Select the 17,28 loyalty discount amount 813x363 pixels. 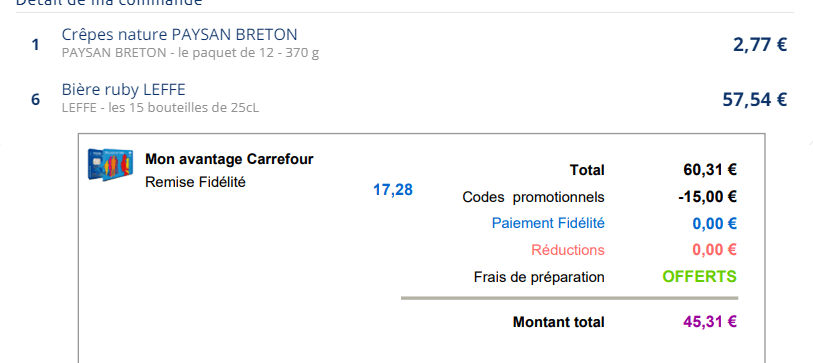pyautogui.click(x=393, y=190)
